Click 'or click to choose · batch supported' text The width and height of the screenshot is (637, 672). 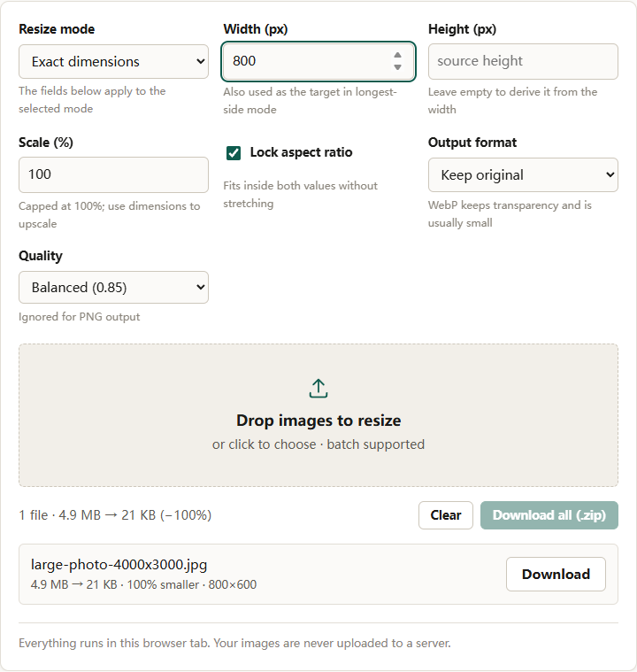coord(318,444)
